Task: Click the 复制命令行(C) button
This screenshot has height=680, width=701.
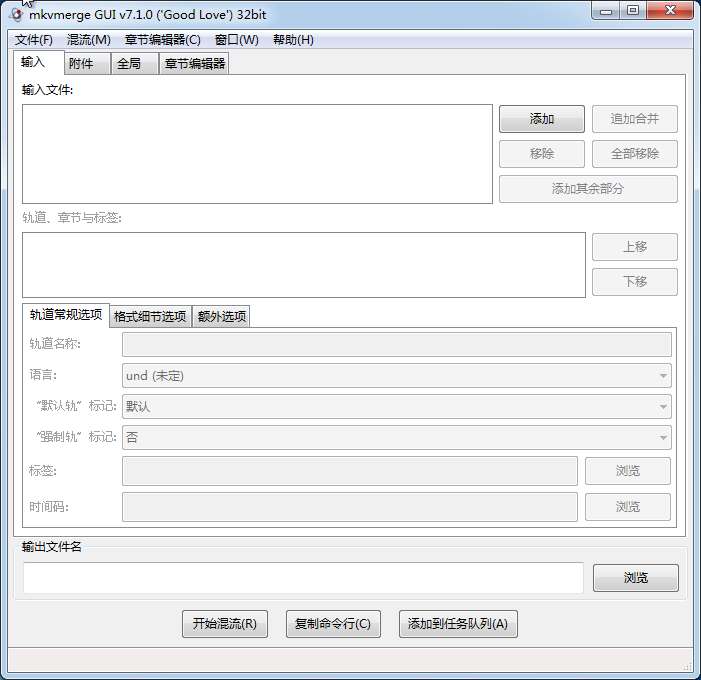Action: click(333, 624)
